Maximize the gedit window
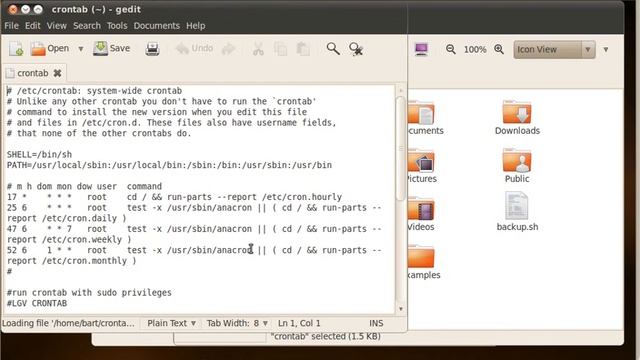 (x=38, y=9)
